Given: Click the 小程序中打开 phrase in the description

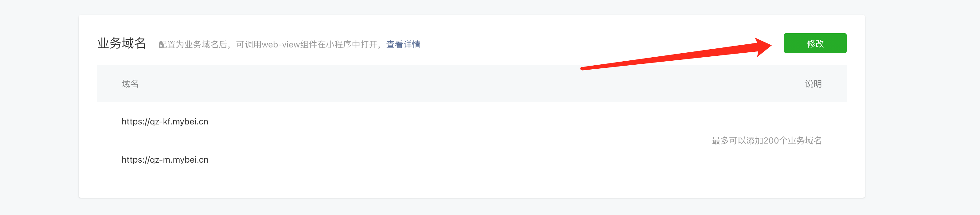Looking at the screenshot, I should tap(351, 45).
